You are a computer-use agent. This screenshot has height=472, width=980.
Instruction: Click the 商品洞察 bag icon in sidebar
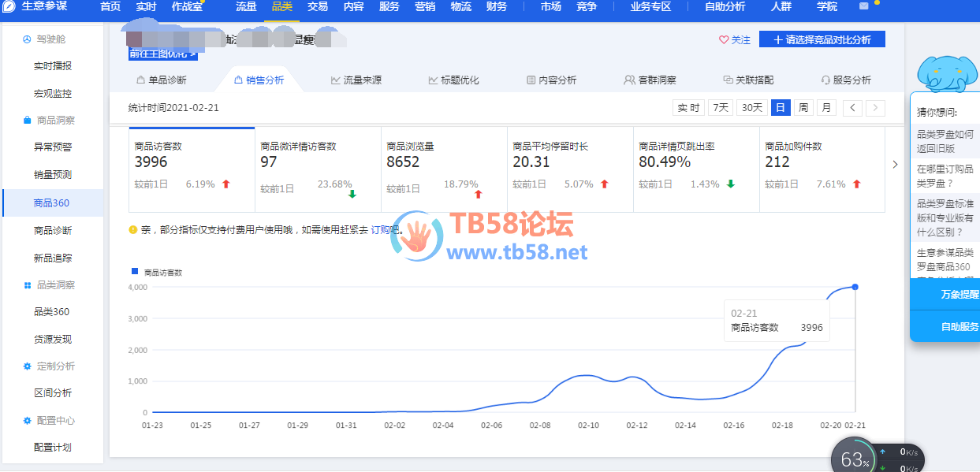point(27,121)
